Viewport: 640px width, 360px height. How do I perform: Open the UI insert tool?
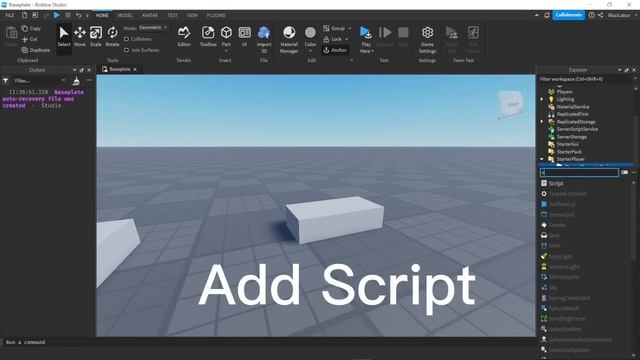pos(244,37)
